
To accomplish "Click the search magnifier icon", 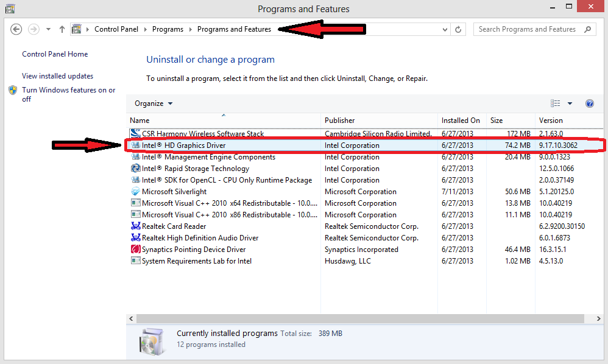I will (x=588, y=29).
